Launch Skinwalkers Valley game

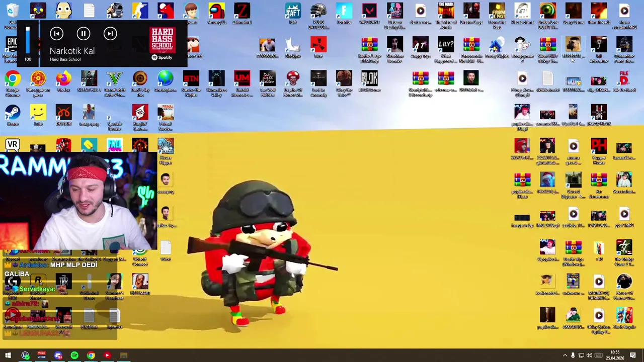[217, 83]
